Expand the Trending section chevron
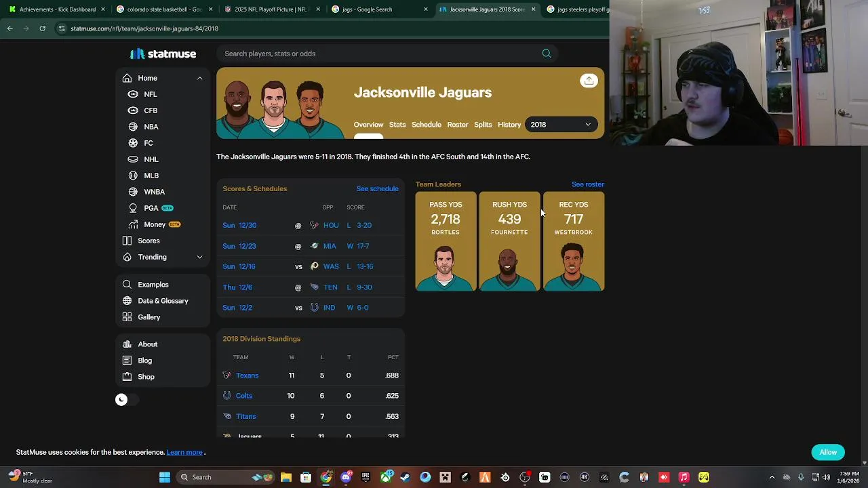The height and width of the screenshot is (488, 868). [x=199, y=257]
